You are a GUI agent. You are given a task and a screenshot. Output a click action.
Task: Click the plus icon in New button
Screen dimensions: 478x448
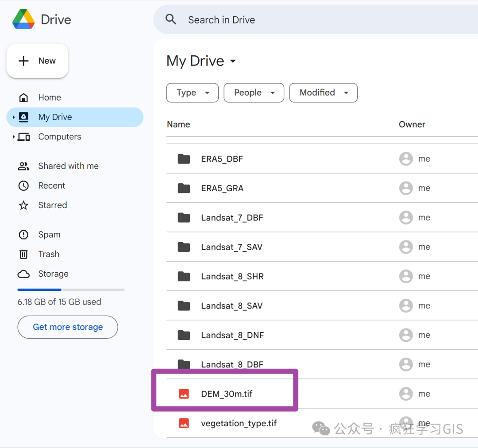(x=23, y=61)
